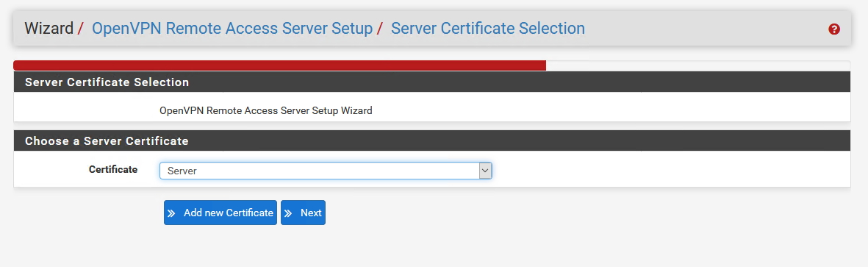Image resolution: width=868 pixels, height=267 pixels.
Task: Click the Certificate field label
Action: click(113, 169)
